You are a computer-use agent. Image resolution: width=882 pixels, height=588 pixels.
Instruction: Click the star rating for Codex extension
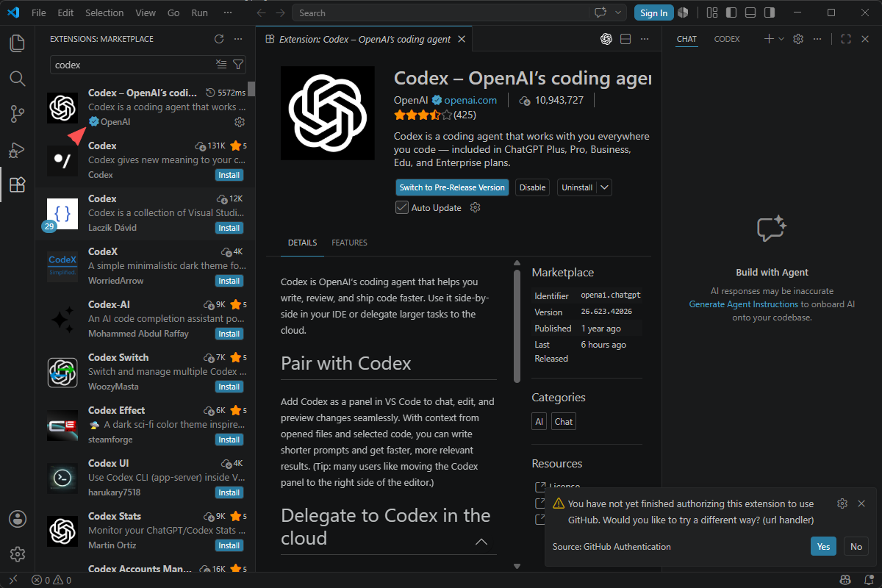423,115
